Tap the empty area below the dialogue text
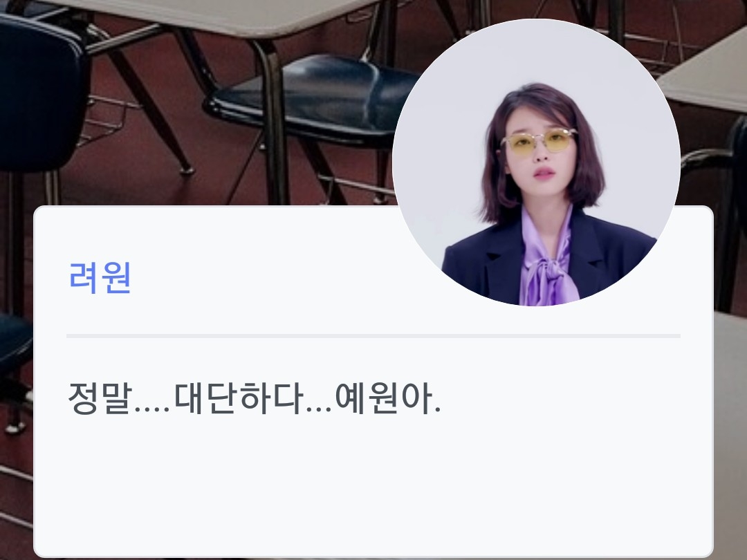Viewport: 747px width, 560px height. coord(373,486)
